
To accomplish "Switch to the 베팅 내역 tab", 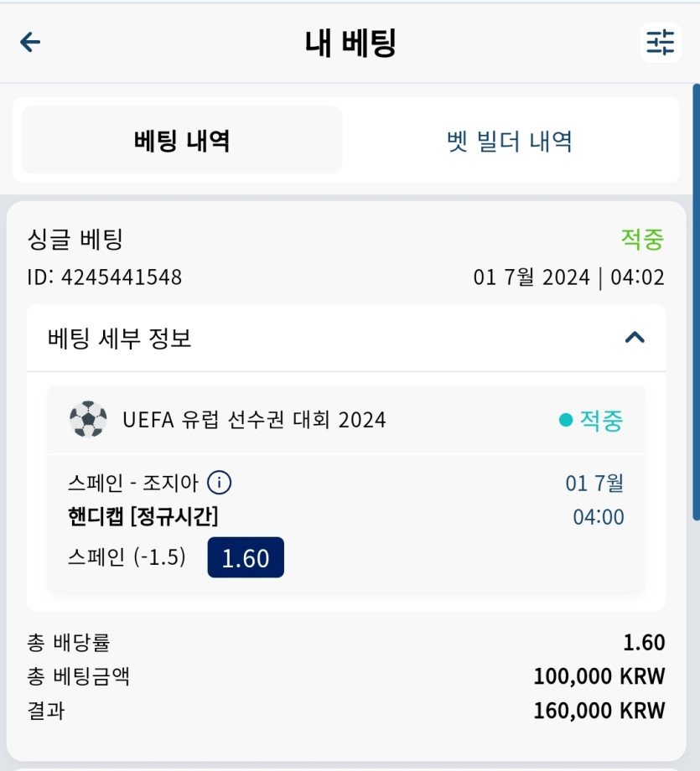I will click(x=182, y=140).
